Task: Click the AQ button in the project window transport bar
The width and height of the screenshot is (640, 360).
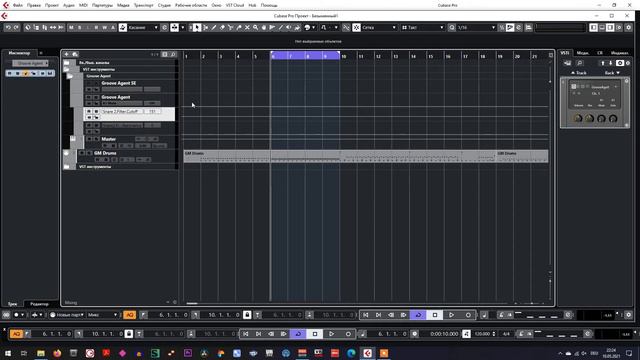Action: tap(129, 315)
